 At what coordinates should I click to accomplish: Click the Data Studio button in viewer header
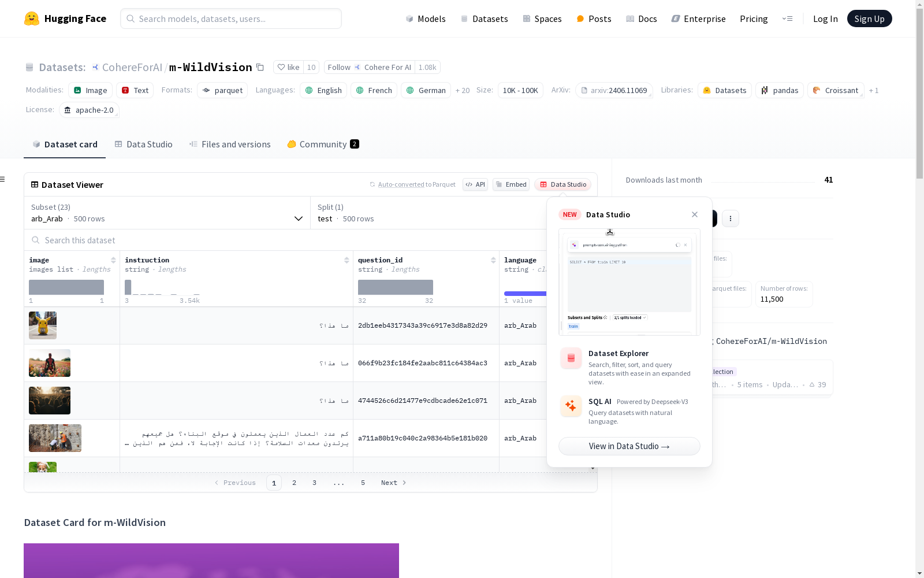point(563,184)
